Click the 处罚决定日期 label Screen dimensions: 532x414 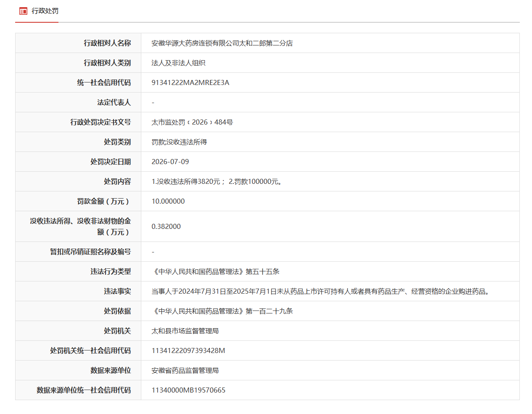111,162
